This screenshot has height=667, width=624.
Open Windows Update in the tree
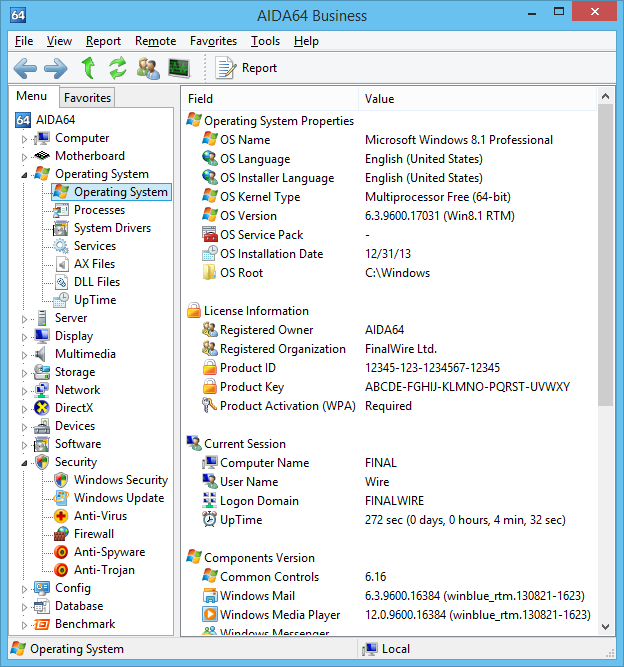pyautogui.click(x=118, y=498)
